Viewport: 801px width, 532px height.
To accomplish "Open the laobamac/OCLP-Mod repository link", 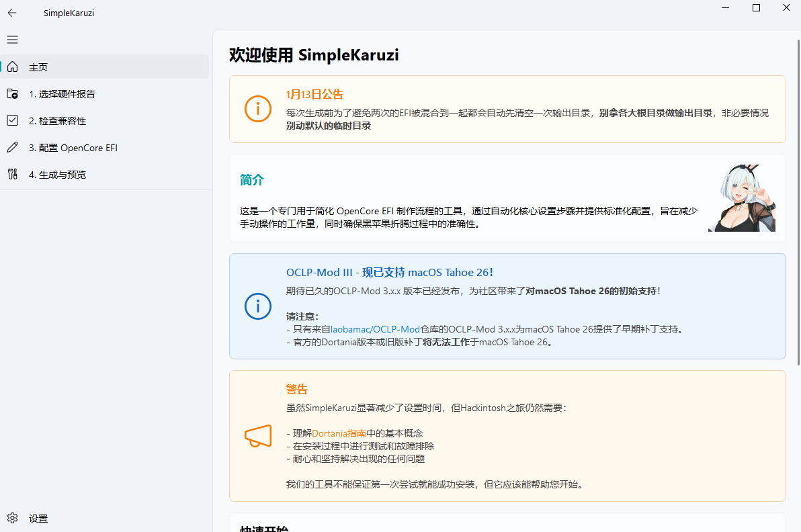I will tap(375, 329).
